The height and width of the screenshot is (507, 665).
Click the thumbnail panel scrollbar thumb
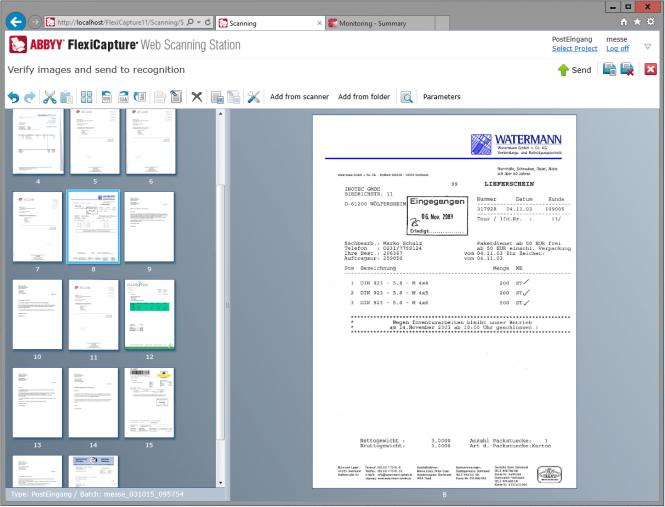220,312
